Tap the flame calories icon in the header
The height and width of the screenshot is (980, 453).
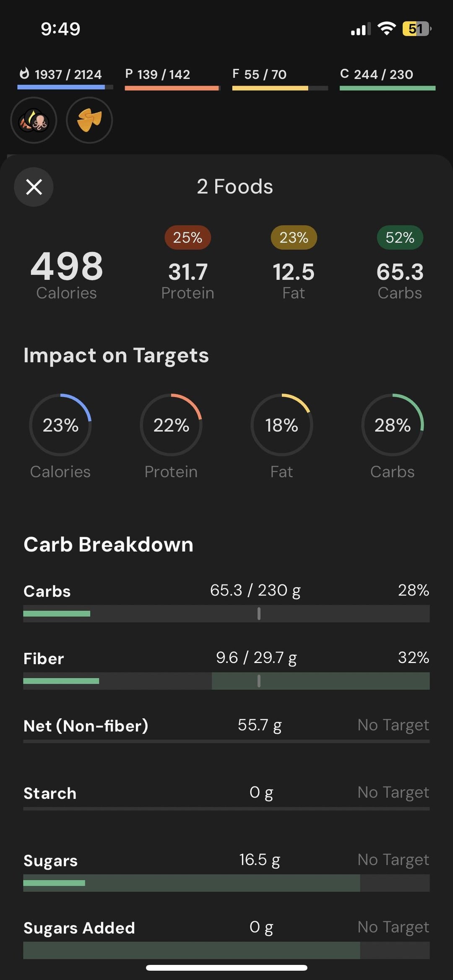click(25, 73)
